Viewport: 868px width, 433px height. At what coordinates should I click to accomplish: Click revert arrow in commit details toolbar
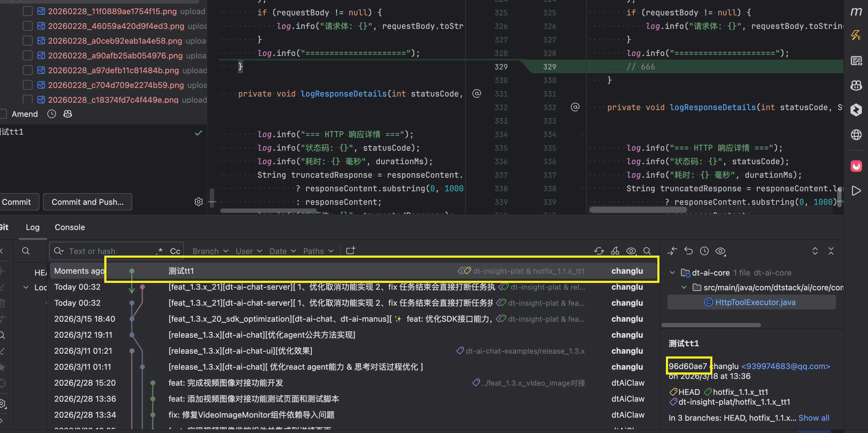click(x=688, y=251)
